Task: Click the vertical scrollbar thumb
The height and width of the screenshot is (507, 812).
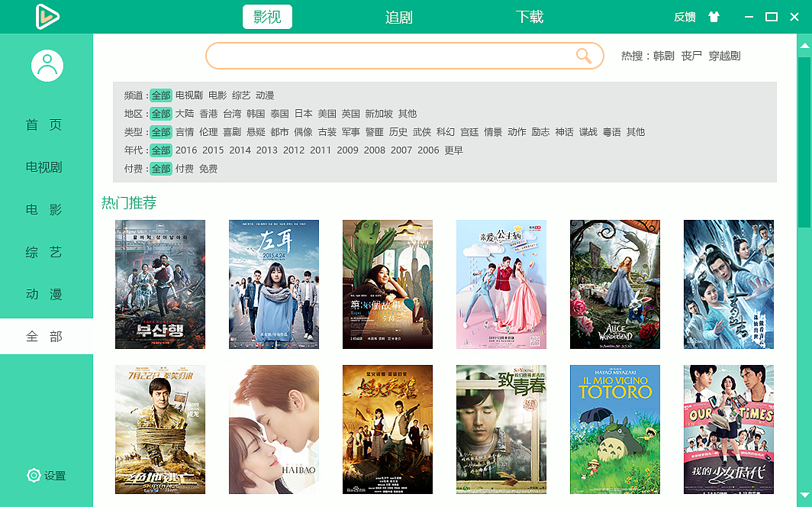Action: pyautogui.click(x=804, y=143)
